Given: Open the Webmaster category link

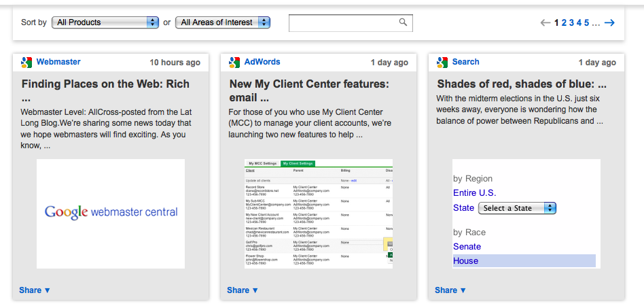Looking at the screenshot, I should coord(58,62).
